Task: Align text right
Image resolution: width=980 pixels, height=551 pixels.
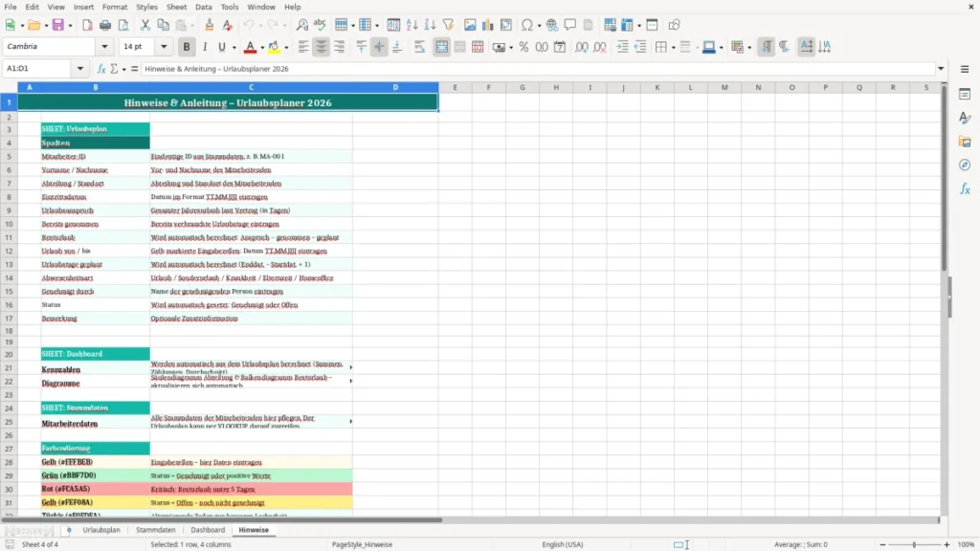Action: (340, 47)
